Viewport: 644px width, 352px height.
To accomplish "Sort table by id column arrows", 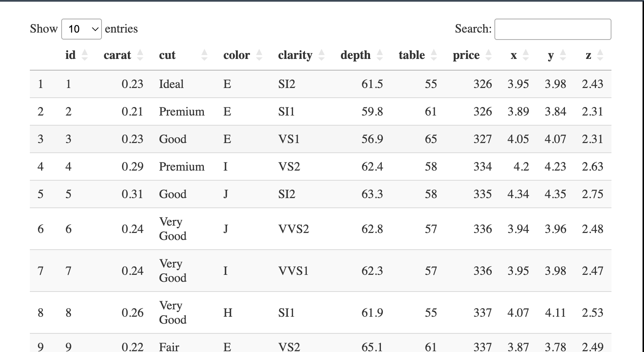I will point(84,55).
